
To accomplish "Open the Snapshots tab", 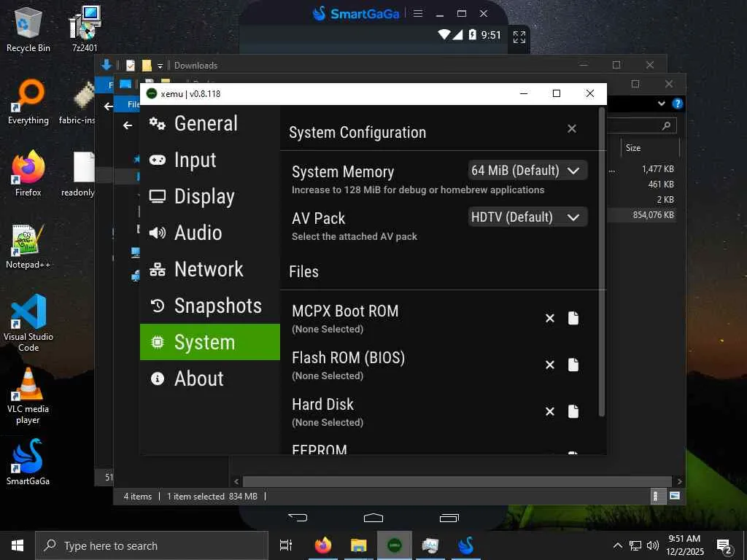I will pyautogui.click(x=209, y=306).
